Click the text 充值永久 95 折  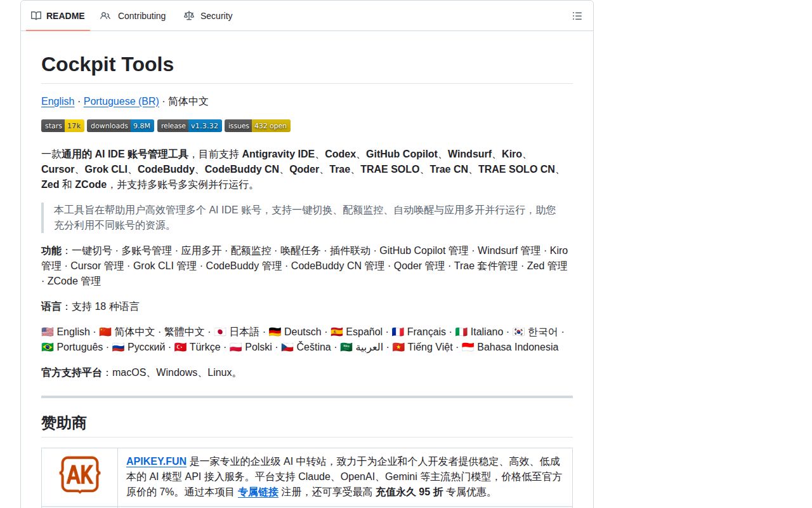click(409, 491)
